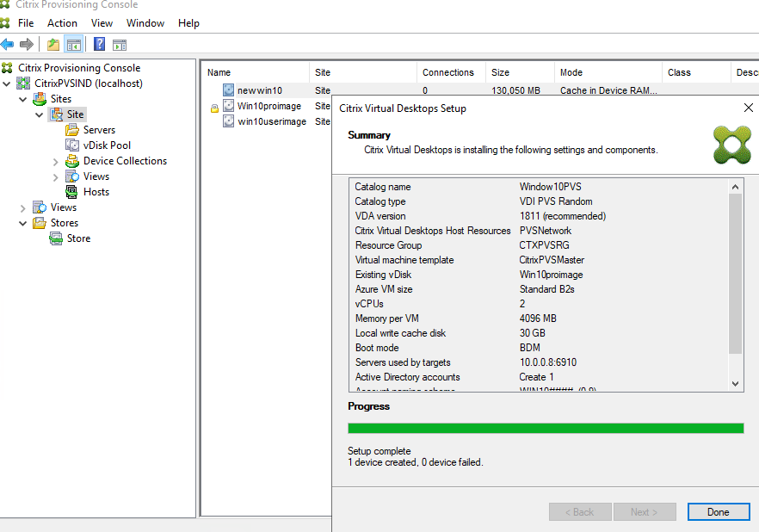This screenshot has width=759, height=532.
Task: Collapse the CitrixPVSIND (localhost) node
Action: click(7, 84)
